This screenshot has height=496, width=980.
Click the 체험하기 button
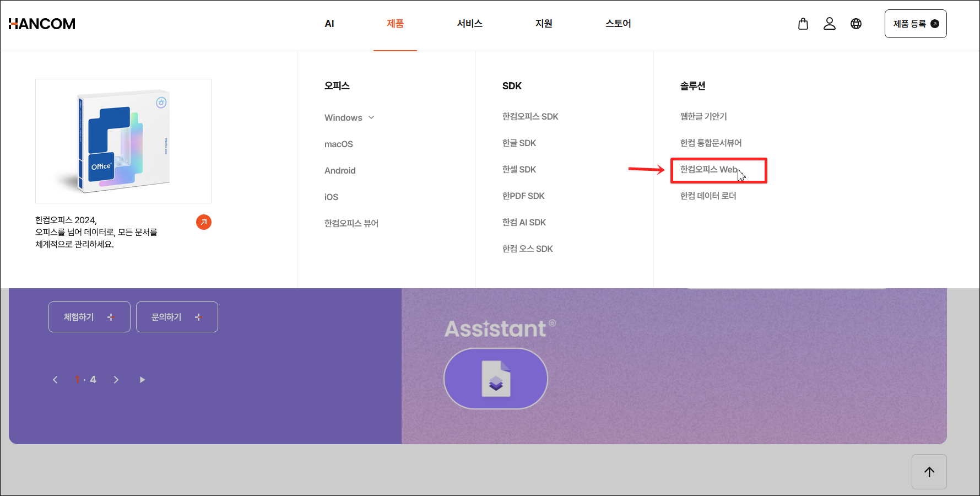tap(89, 317)
